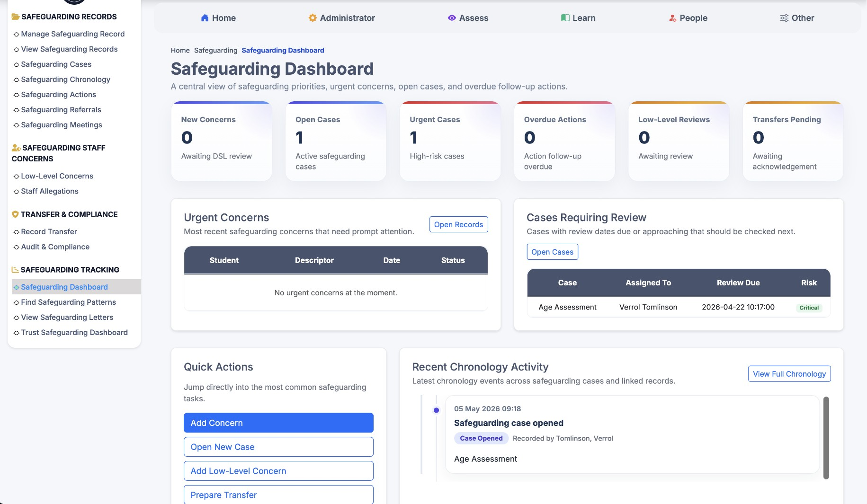This screenshot has height=504, width=867.
Task: Click the View Full Chronology button
Action: (x=789, y=374)
